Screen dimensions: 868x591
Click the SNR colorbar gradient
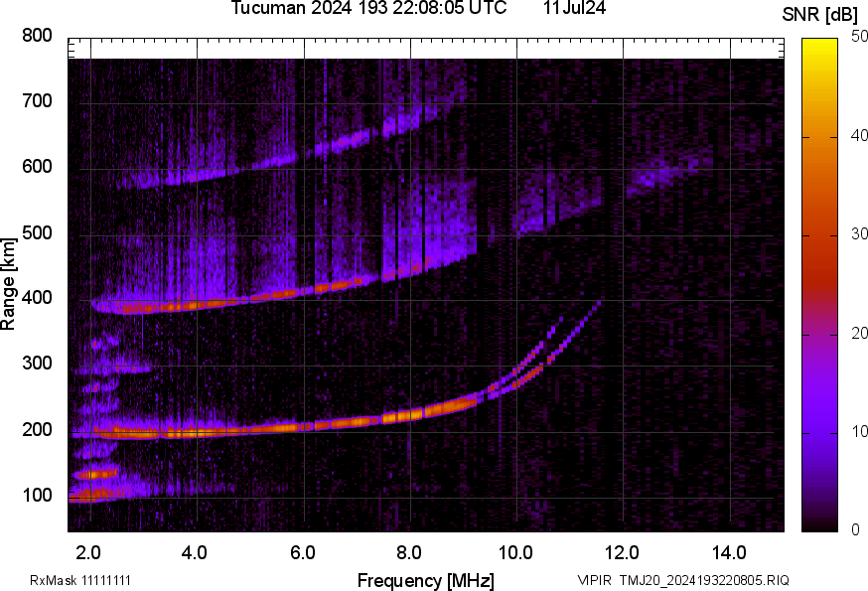820,285
